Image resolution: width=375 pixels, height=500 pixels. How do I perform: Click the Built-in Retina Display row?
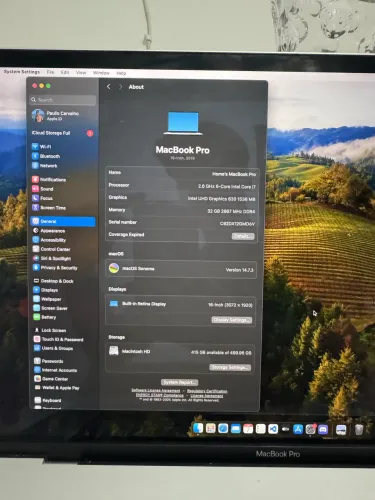click(181, 304)
